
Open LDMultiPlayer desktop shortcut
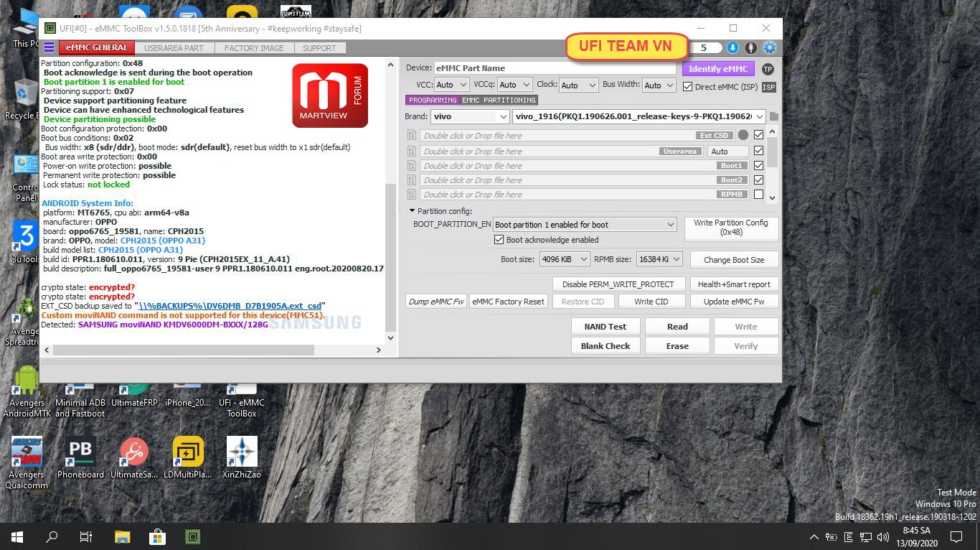[188, 457]
